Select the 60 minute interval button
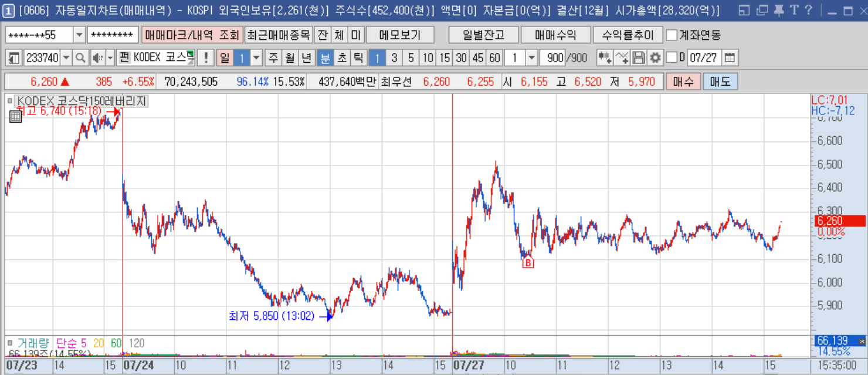This screenshot has width=868, height=375. (495, 58)
